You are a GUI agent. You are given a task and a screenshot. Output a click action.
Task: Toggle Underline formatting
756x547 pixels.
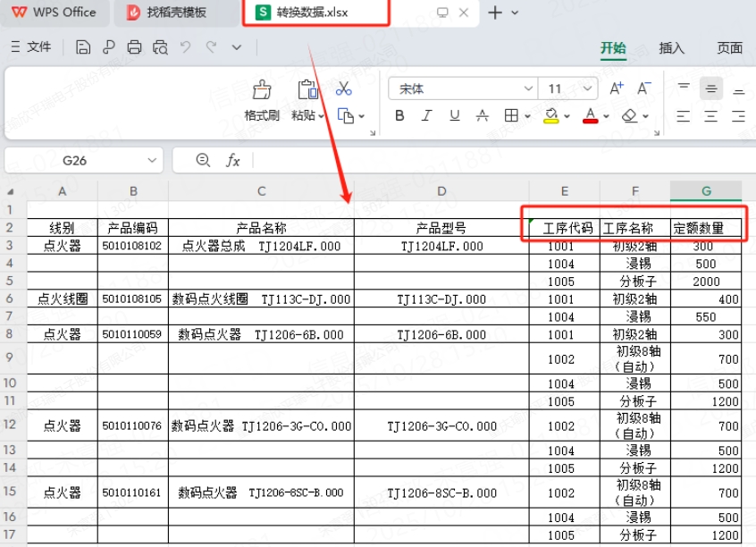pos(454,115)
